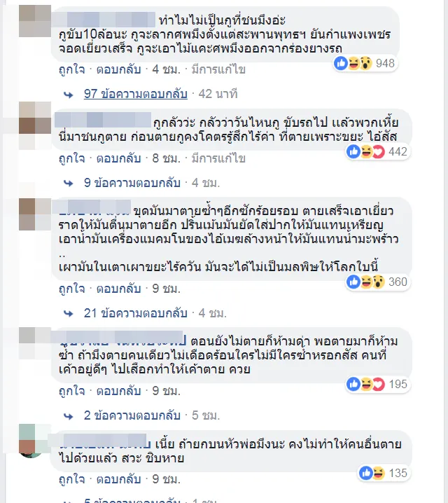Click the wow reaction emoji beside 948

(365, 63)
